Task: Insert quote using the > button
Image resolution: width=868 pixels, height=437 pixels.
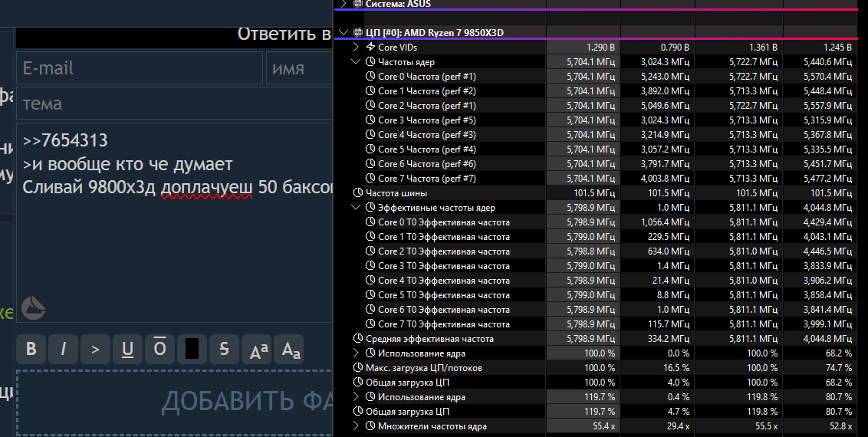Action: [x=95, y=349]
